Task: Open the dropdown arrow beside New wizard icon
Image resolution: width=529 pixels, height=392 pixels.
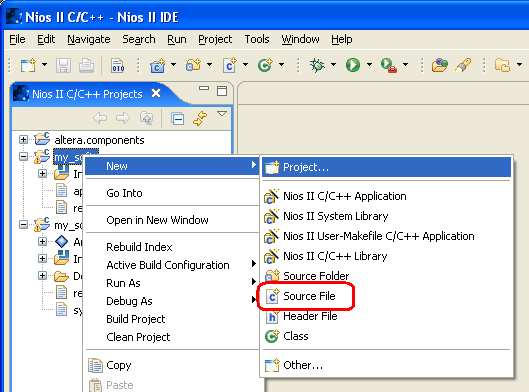Action: (44, 64)
